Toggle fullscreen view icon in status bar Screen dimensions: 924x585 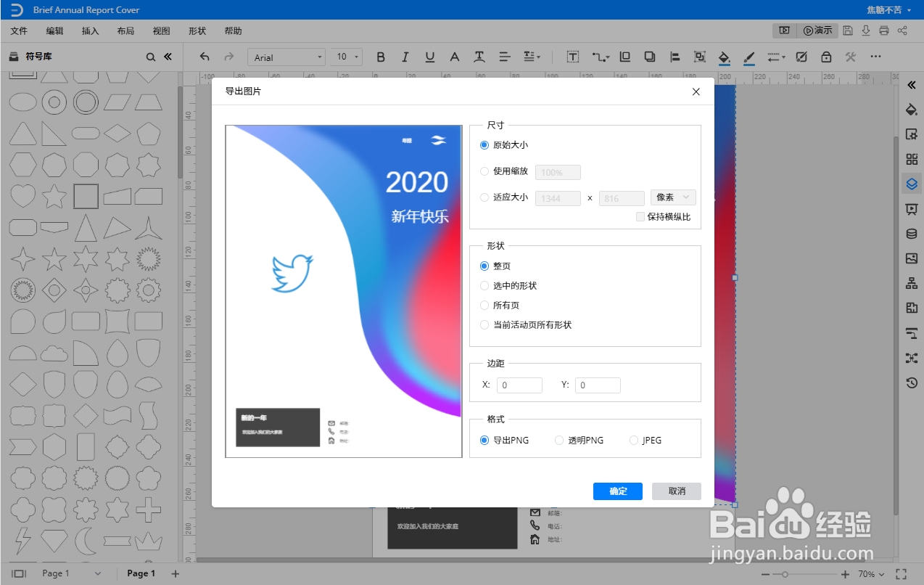[x=902, y=573]
